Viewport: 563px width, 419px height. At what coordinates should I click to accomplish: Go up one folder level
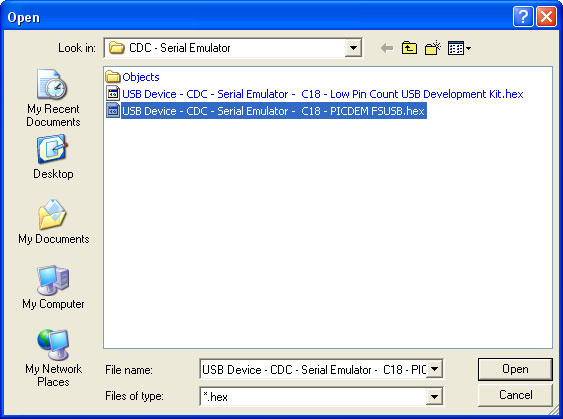tap(409, 48)
